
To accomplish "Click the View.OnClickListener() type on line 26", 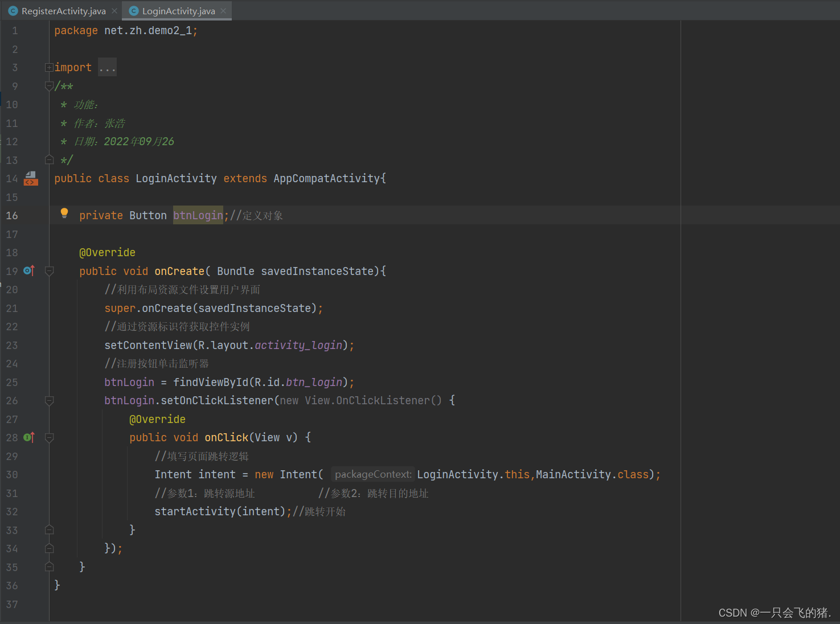I will [373, 401].
